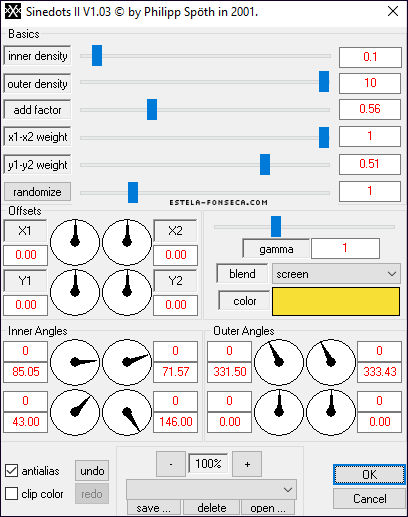408x517 pixels.
Task: Click the randomize button
Action: 37,192
